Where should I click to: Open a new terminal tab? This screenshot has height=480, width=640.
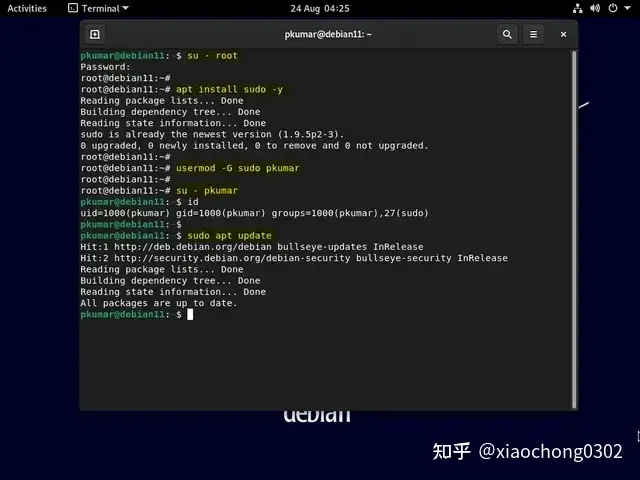coord(95,34)
